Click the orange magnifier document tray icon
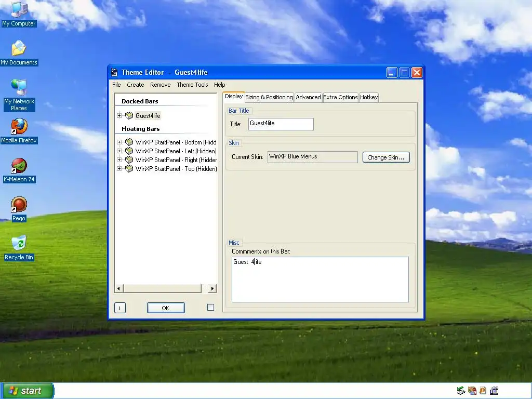The image size is (532, 399). coord(483,391)
